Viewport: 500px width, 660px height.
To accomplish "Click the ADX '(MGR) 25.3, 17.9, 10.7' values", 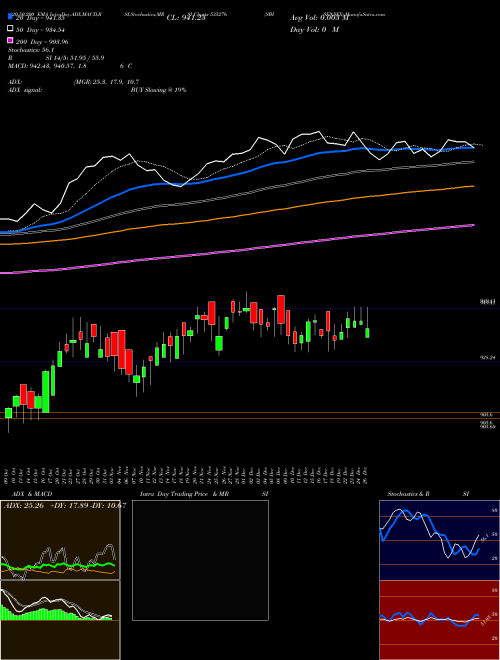I will click(x=106, y=82).
